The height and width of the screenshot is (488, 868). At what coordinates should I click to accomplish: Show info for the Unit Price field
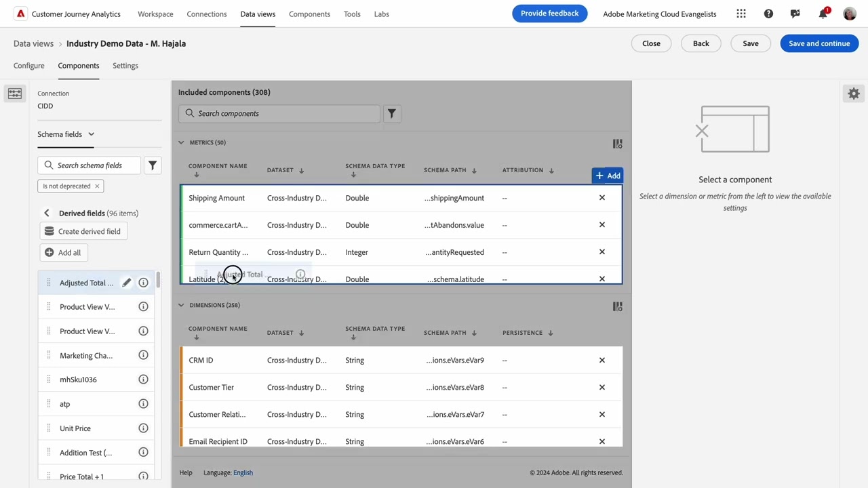(x=143, y=428)
